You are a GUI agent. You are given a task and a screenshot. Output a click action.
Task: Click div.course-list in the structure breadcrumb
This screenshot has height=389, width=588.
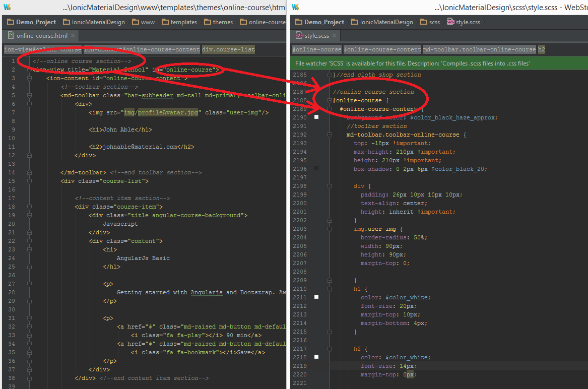(x=228, y=49)
